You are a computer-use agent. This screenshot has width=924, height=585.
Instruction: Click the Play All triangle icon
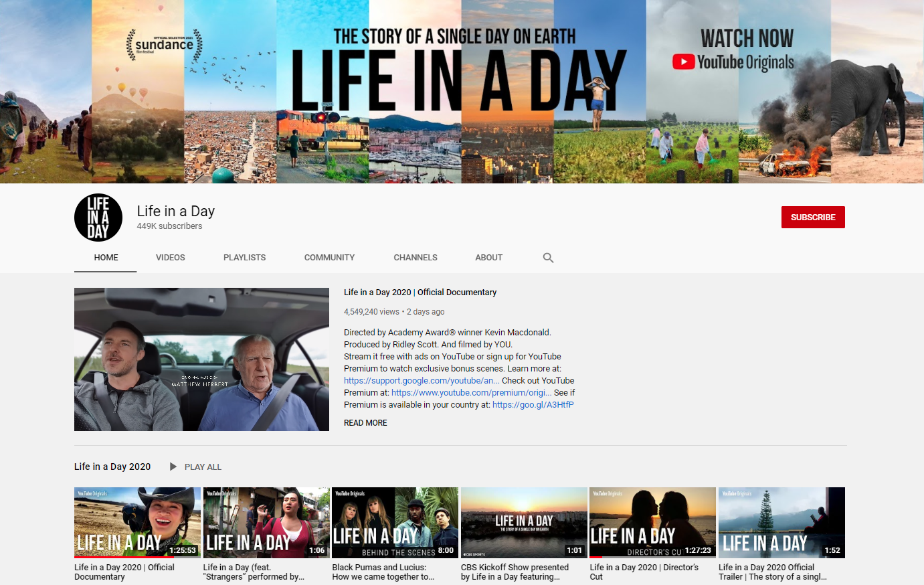point(173,467)
